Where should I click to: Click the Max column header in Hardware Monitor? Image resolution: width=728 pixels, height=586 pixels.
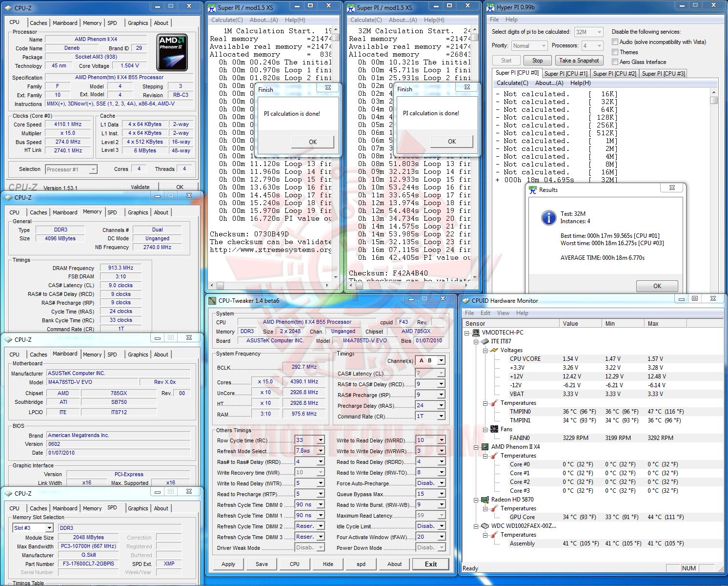665,324
